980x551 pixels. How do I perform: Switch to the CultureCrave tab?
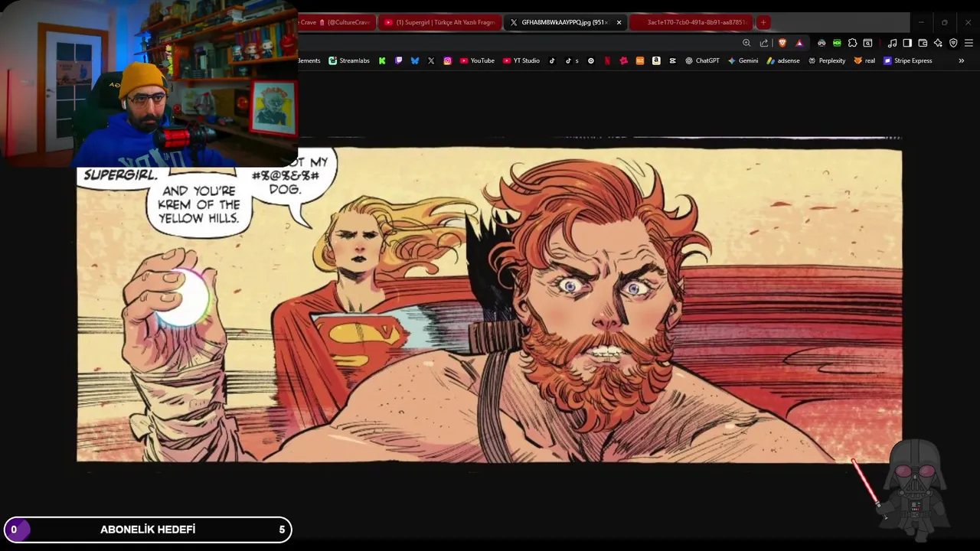click(x=335, y=22)
